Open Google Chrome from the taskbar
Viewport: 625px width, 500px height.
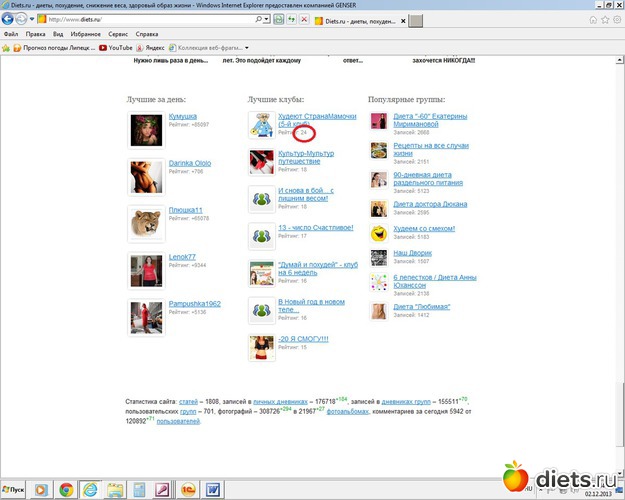point(65,489)
